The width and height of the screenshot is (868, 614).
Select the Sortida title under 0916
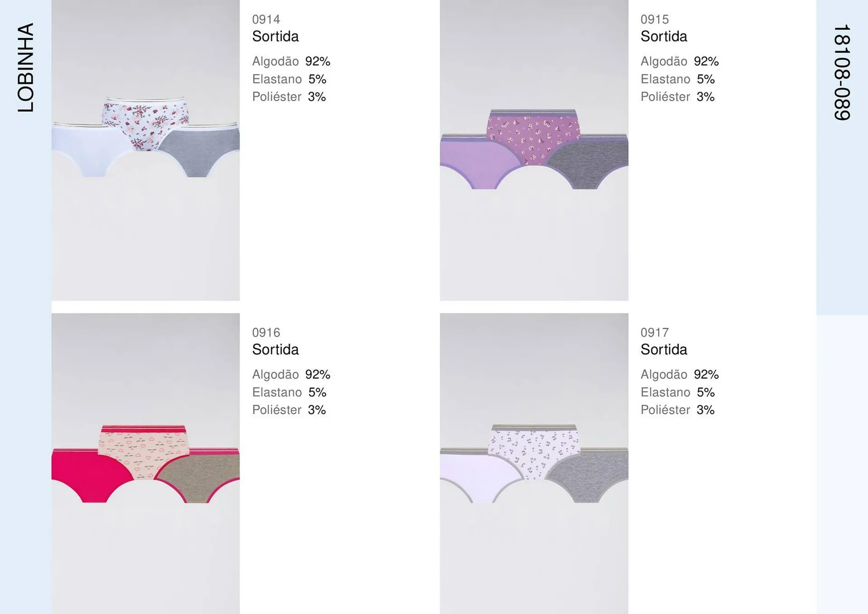(x=275, y=350)
